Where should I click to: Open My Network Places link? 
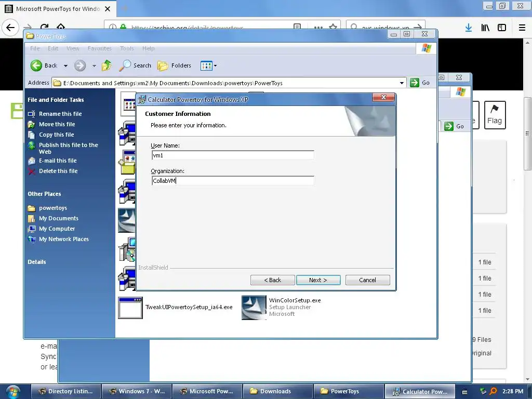[x=64, y=239]
